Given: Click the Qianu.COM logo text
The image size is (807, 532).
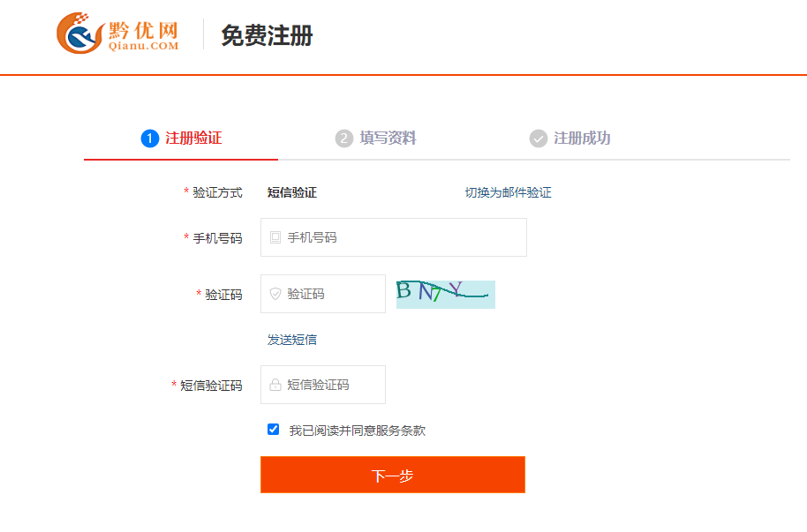Looking at the screenshot, I should click(144, 46).
